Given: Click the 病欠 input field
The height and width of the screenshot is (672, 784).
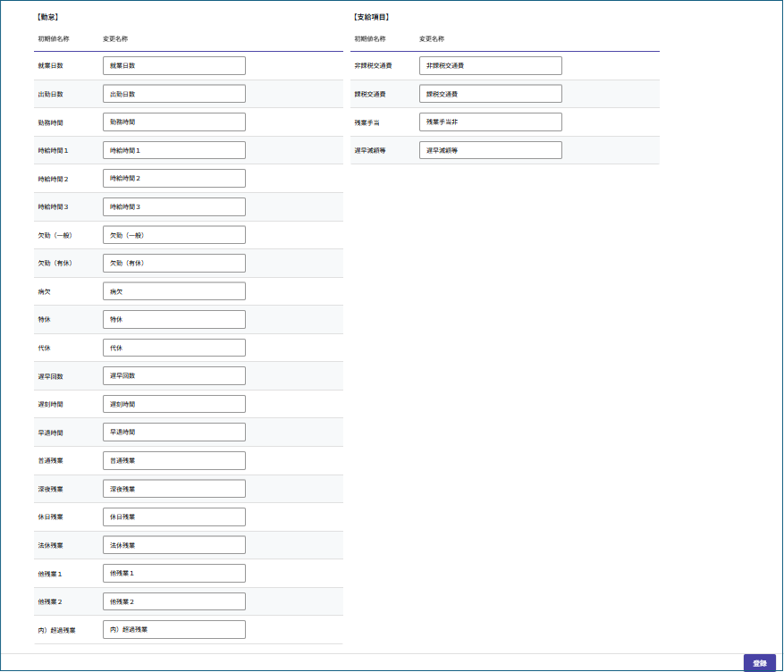Looking at the screenshot, I should pyautogui.click(x=173, y=291).
